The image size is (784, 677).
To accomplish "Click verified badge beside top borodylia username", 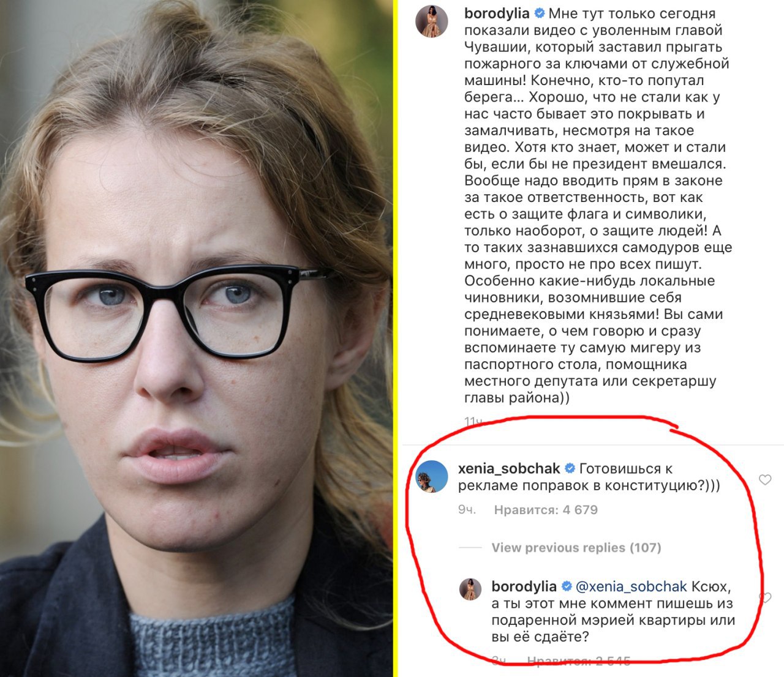I will tap(540, 13).
